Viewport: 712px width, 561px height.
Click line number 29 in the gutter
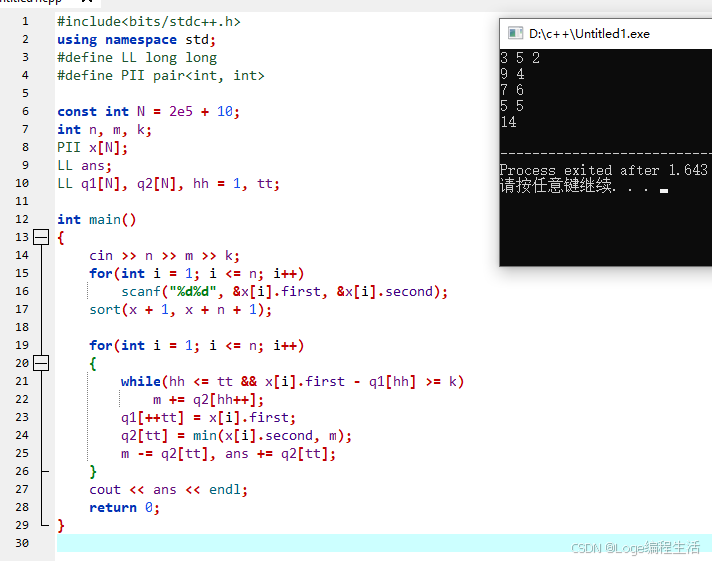point(22,525)
